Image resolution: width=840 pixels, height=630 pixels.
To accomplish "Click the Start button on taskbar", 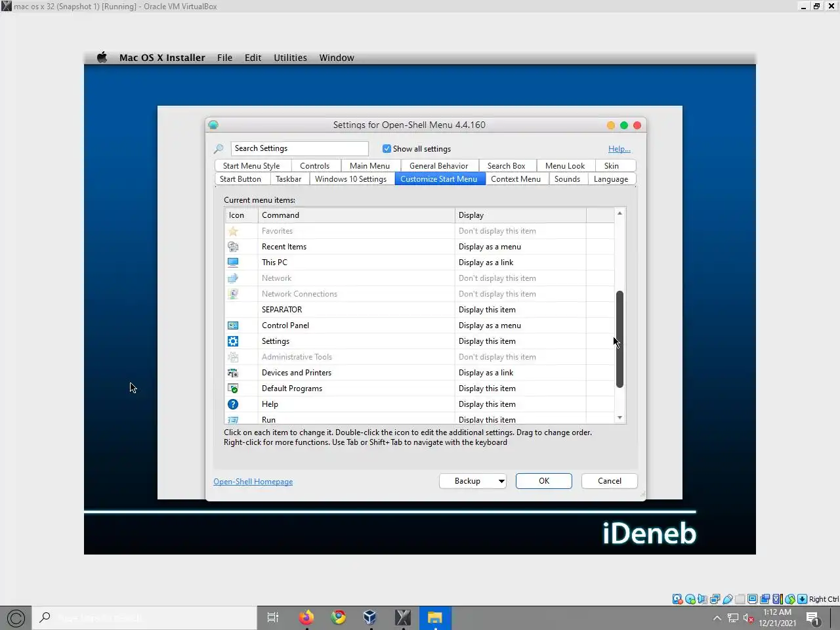I will coord(16,618).
